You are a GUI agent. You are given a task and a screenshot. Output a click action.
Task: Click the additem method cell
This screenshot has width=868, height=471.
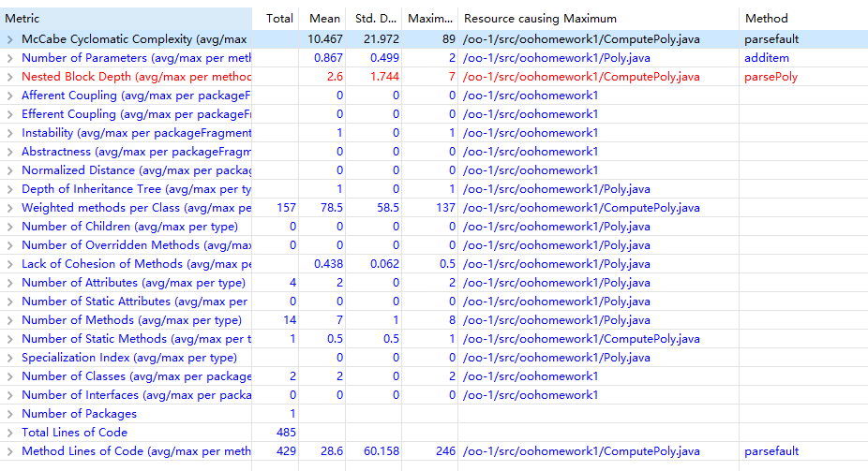point(766,58)
